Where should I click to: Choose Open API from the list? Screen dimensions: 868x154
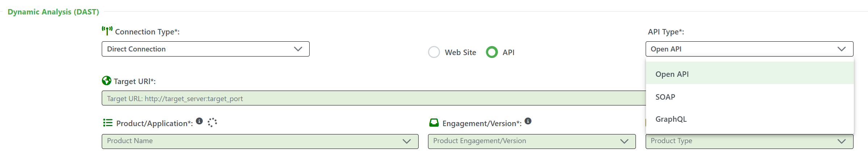coord(672,74)
